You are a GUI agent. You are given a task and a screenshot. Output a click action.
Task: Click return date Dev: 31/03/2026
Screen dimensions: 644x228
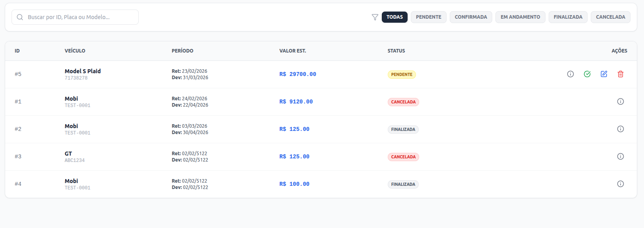[190, 78]
